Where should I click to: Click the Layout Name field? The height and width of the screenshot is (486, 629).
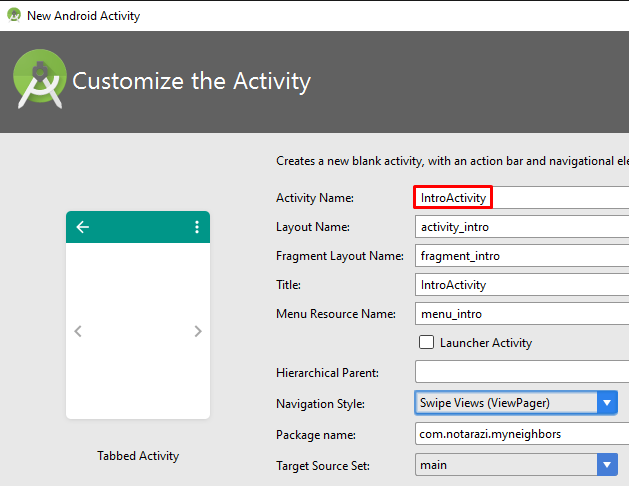click(521, 227)
